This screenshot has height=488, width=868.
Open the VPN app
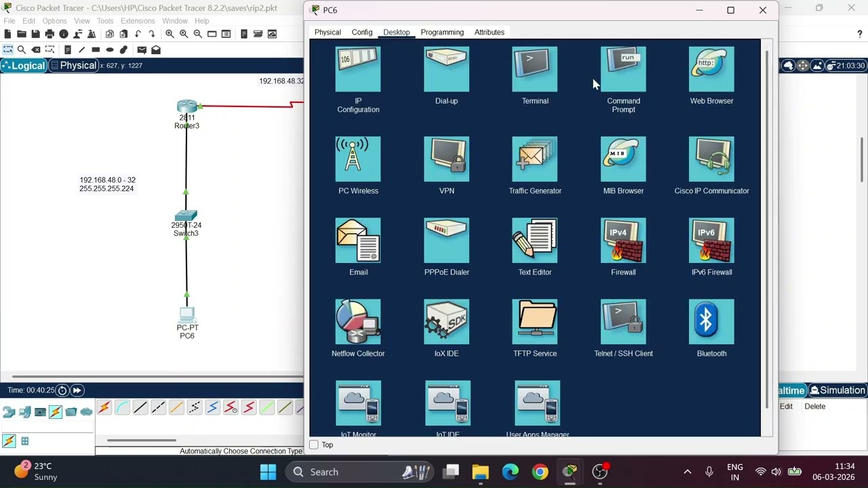pyautogui.click(x=446, y=159)
